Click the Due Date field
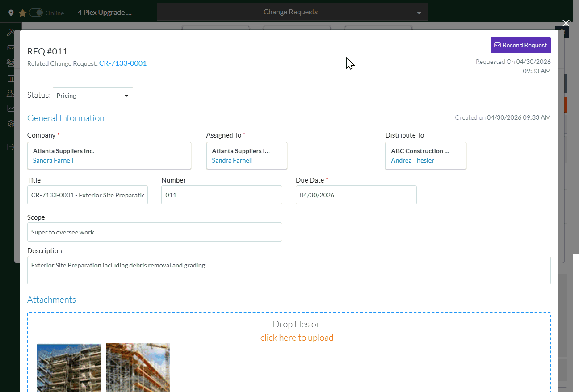 click(356, 195)
